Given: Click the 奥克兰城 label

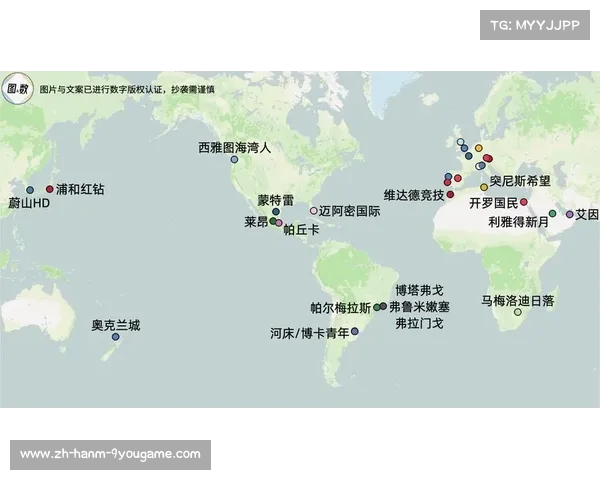Looking at the screenshot, I should pos(116,325).
